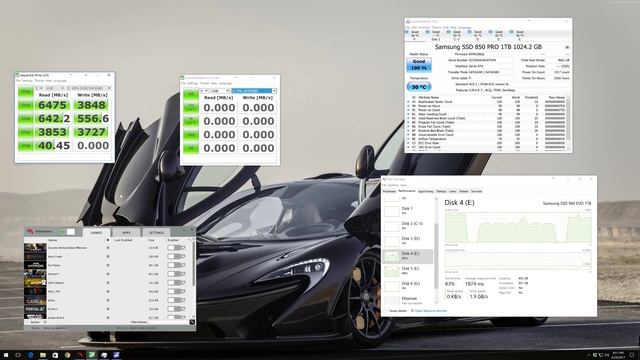Select Ethernet in Task Manager sidebar
Screen dimensions: 640x360
(407, 300)
